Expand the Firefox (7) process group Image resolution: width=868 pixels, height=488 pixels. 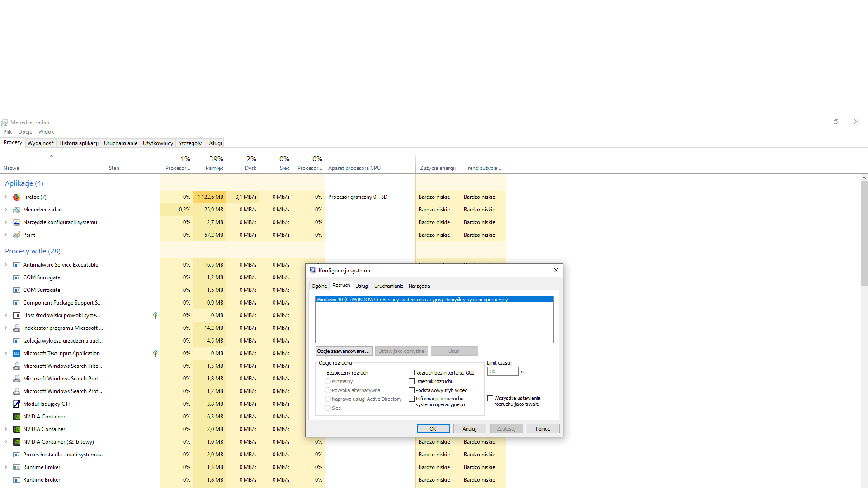5,197
